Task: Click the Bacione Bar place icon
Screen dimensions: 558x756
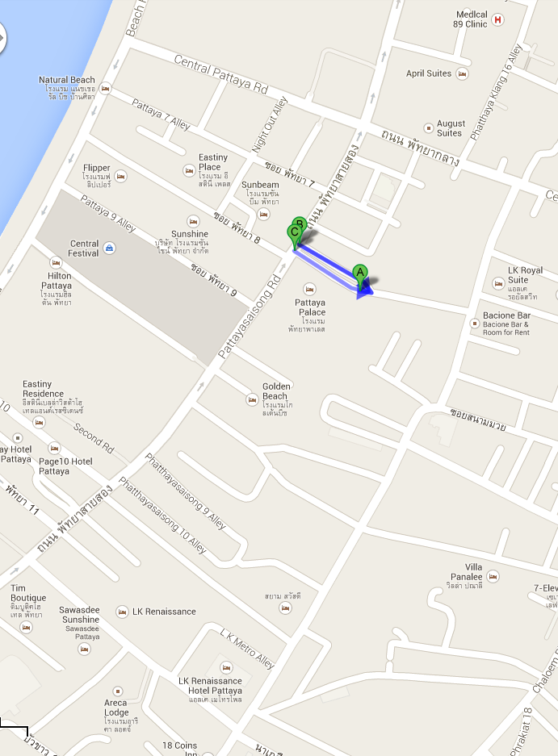Action: point(475,324)
